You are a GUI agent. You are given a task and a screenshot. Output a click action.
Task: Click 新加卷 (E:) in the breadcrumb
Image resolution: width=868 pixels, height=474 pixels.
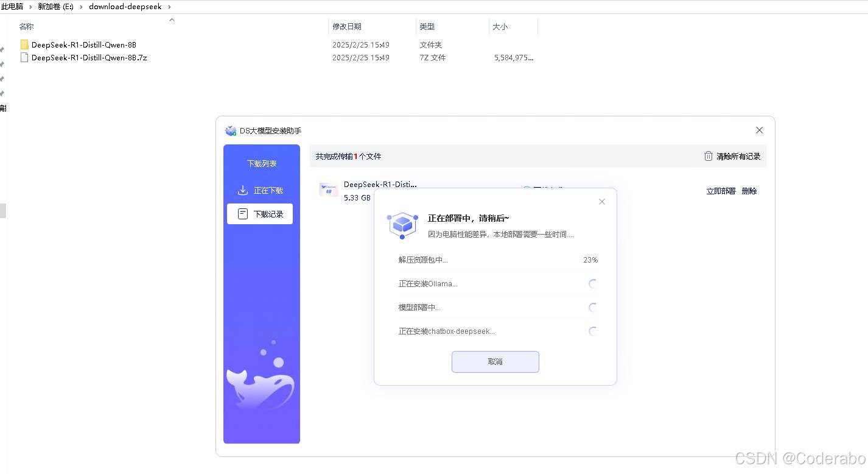[x=56, y=7]
